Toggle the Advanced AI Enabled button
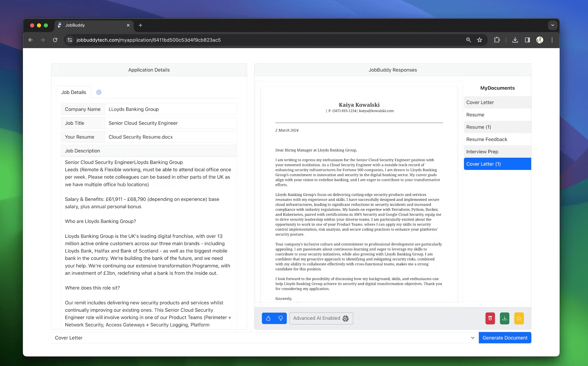 321,318
